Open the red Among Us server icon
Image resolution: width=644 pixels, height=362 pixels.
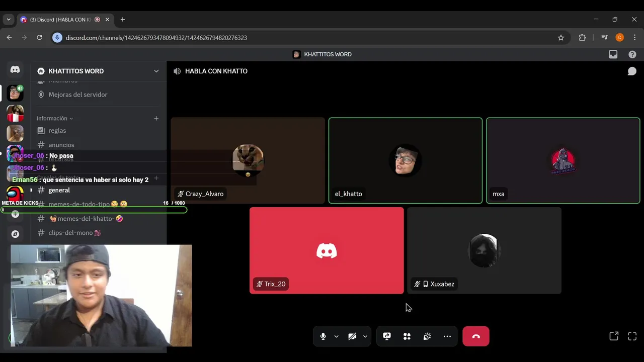coord(15,194)
